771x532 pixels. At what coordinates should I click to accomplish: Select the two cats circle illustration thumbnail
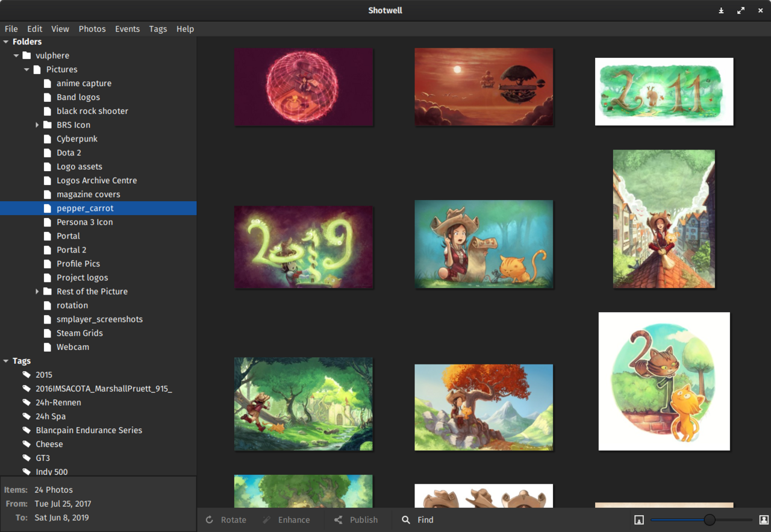pos(664,381)
